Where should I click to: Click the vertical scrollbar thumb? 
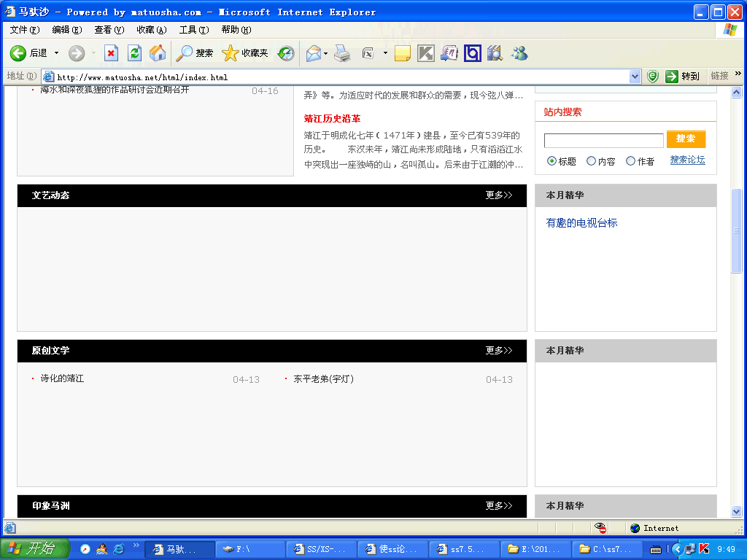737,231
